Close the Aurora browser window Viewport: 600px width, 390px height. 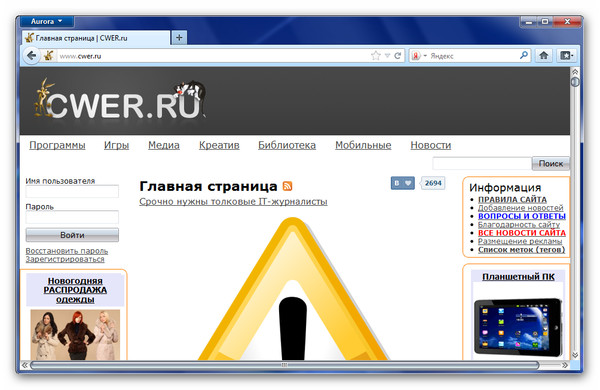pos(567,22)
